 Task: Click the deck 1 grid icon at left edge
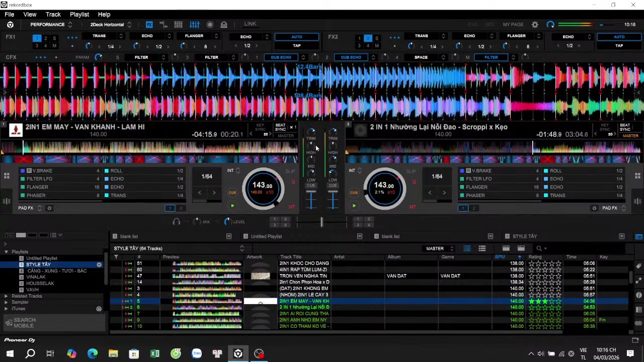7,176
